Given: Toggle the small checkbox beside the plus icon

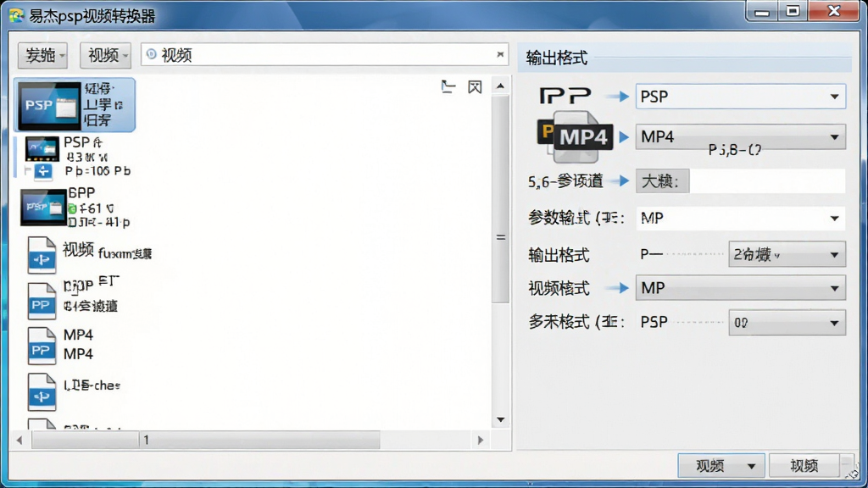Looking at the screenshot, I should 28,171.
